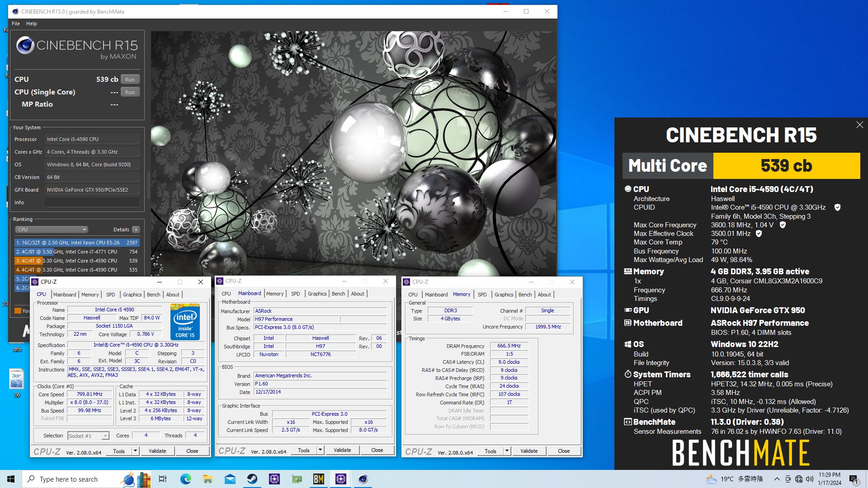This screenshot has height=488, width=868.
Task: Open the Cinebench Help menu
Action: click(x=32, y=23)
